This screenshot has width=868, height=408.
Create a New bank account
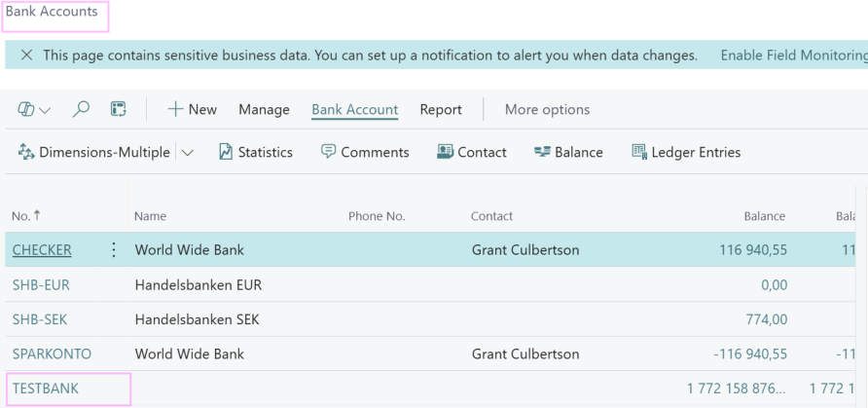192,110
